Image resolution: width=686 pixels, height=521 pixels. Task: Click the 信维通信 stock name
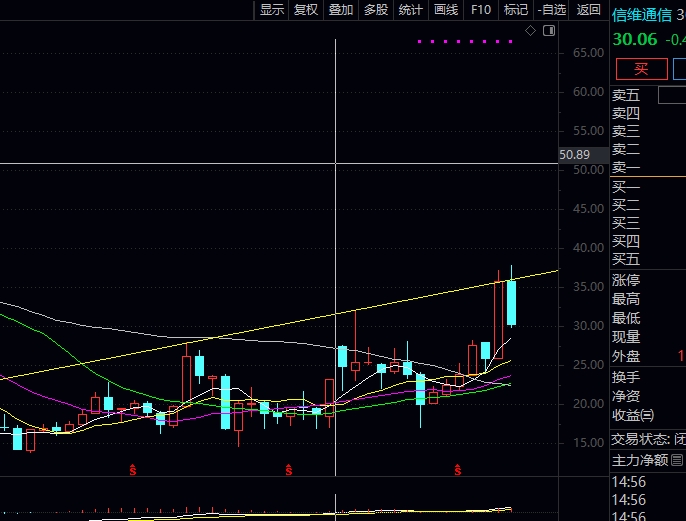pos(641,15)
